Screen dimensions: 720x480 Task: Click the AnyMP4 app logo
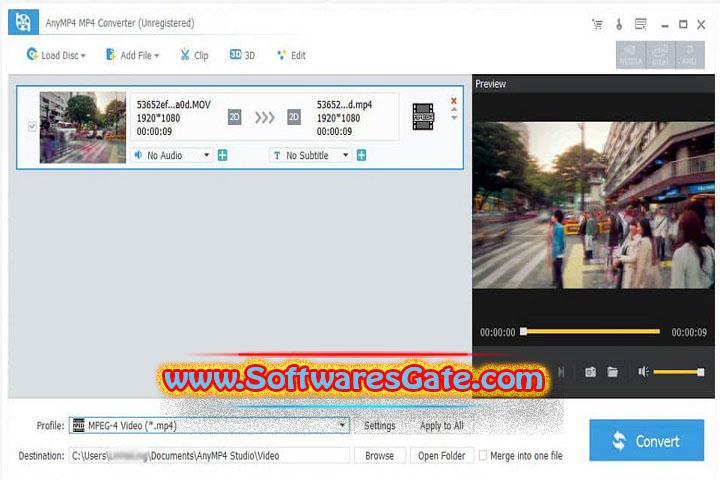(x=23, y=22)
